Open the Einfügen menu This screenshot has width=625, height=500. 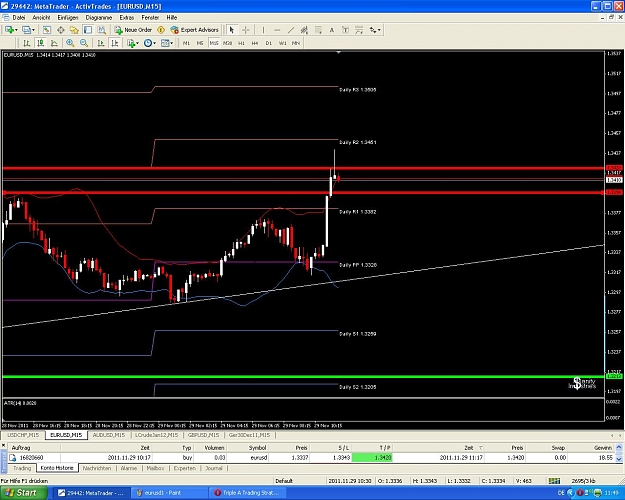click(68, 18)
